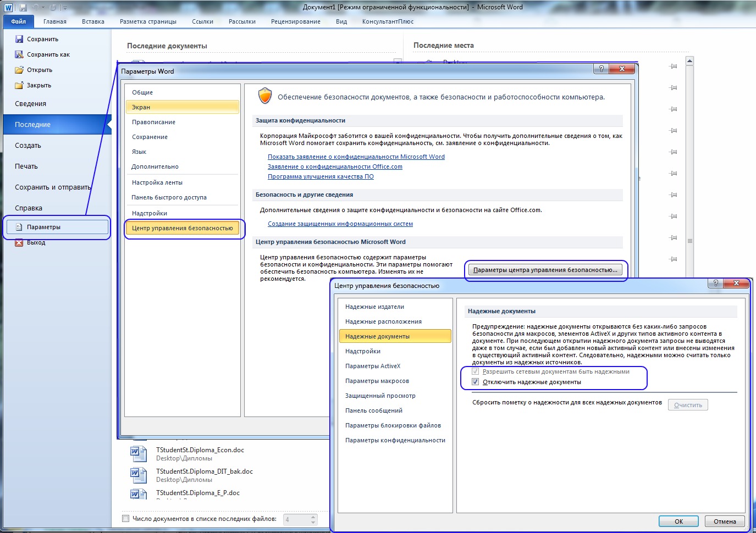This screenshot has width=756, height=533.
Task: Open Создание защищенных информационных систем link
Action: click(340, 224)
